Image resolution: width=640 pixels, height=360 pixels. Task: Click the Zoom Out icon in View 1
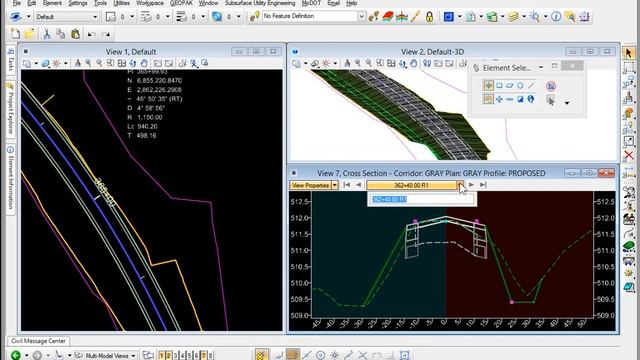pos(100,63)
